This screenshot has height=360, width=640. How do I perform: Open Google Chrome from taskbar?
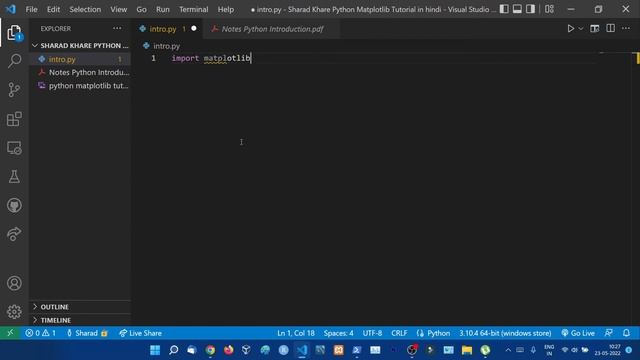(x=210, y=350)
